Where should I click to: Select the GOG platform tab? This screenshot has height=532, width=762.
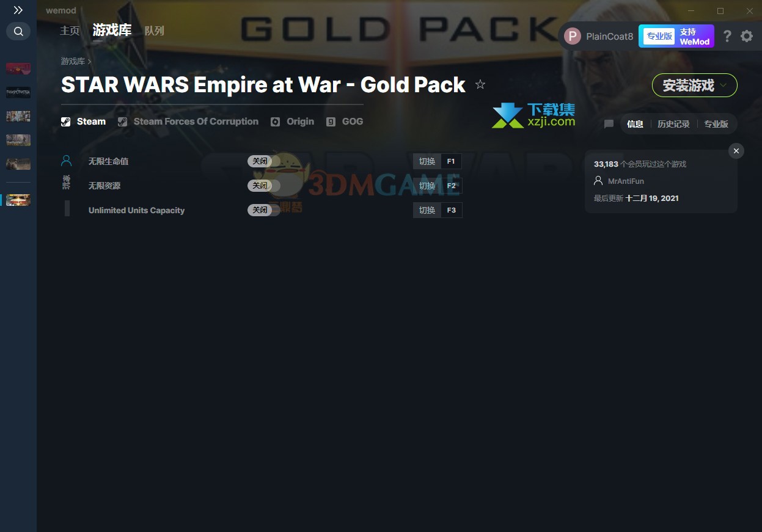click(x=345, y=122)
